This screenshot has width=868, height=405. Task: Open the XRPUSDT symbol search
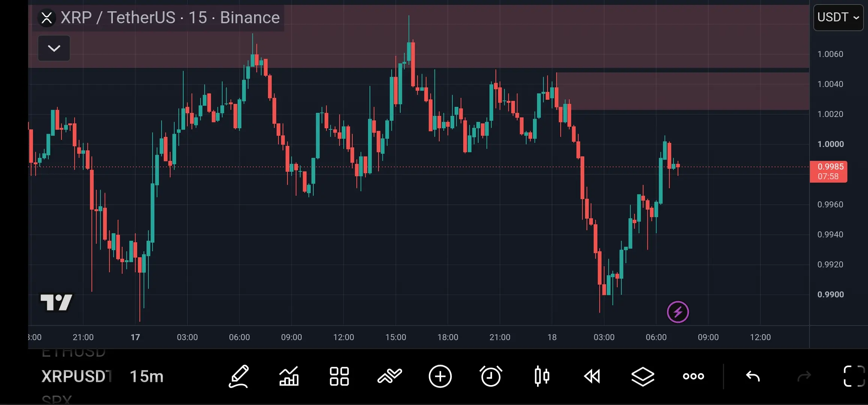point(76,376)
